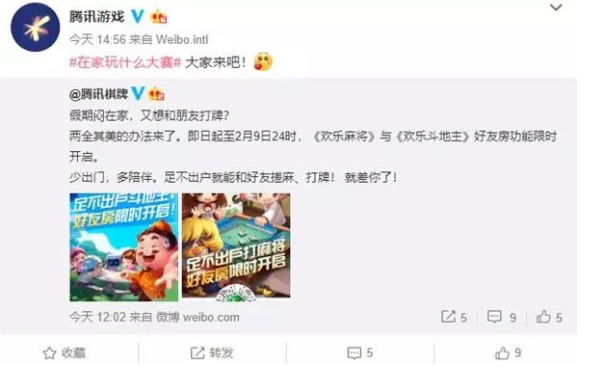
Task: Open the comments with 5 replies
Action: point(360,353)
